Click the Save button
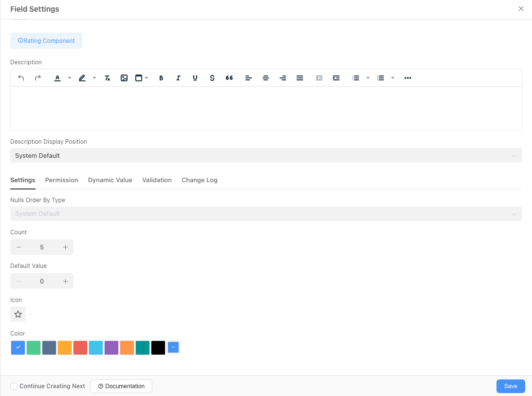This screenshot has width=532, height=396. [511, 386]
